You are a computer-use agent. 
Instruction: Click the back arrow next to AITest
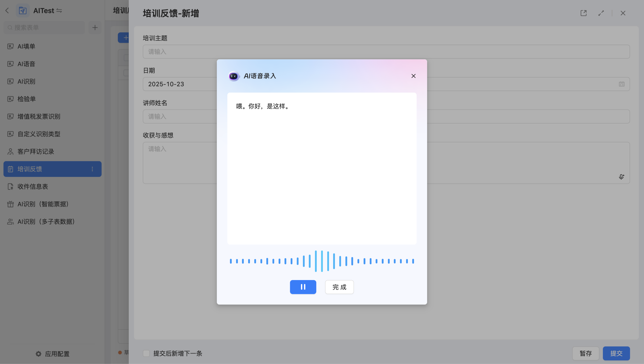7,11
